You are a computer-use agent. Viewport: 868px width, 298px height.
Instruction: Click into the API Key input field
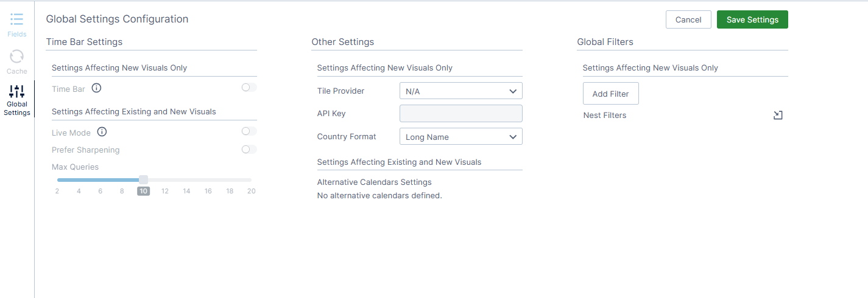click(461, 114)
